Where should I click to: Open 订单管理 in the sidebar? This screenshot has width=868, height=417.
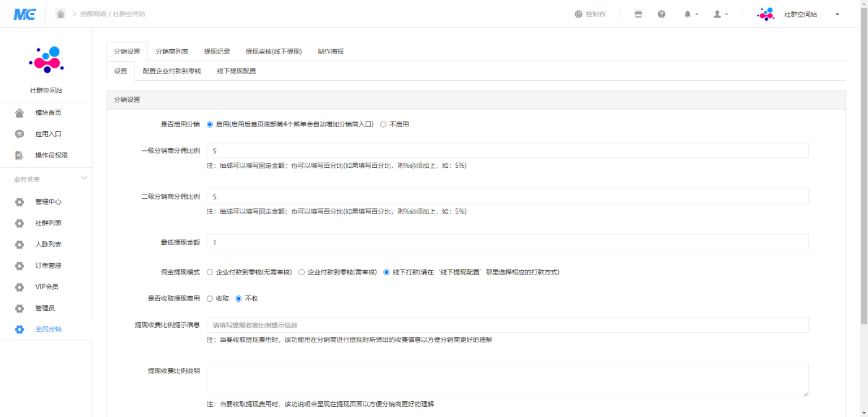pyautogui.click(x=48, y=266)
